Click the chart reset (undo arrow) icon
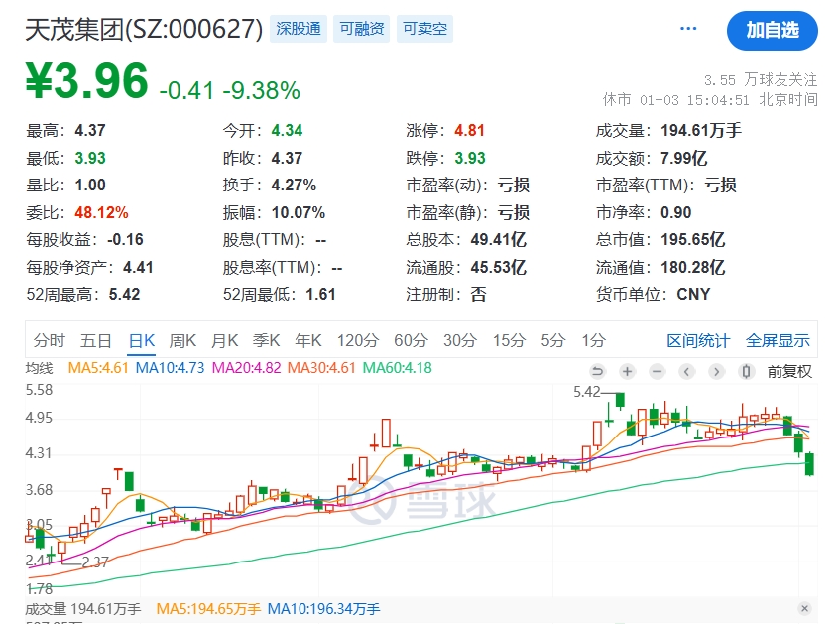Viewport: 840px width, 624px height. [597, 371]
